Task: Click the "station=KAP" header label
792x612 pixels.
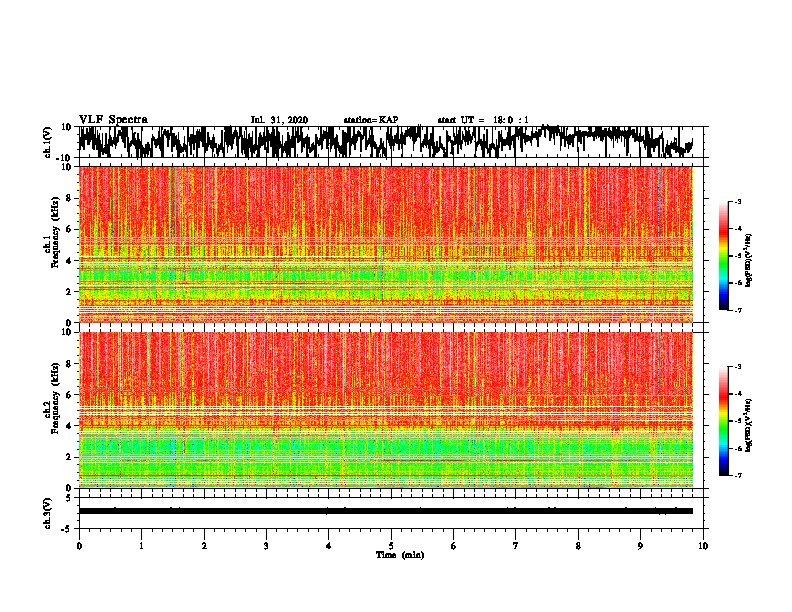Action: (x=371, y=120)
